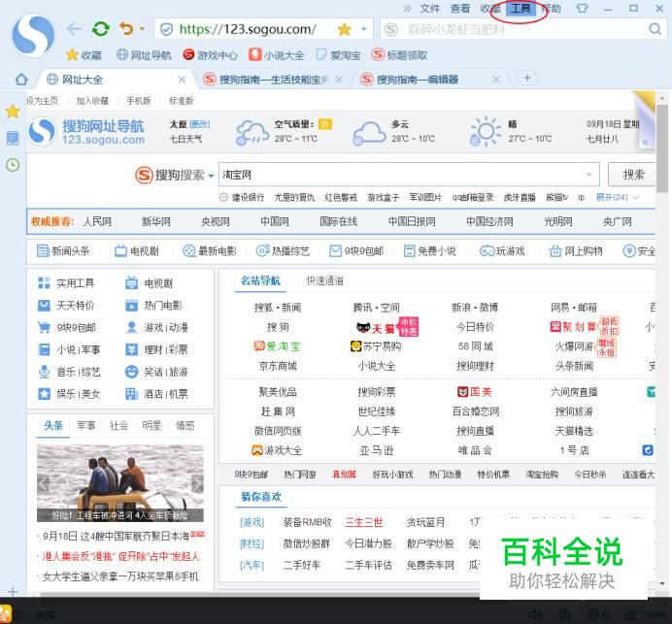Click sidebar notes icon below favorites star
672x624 pixels.
click(x=13, y=138)
